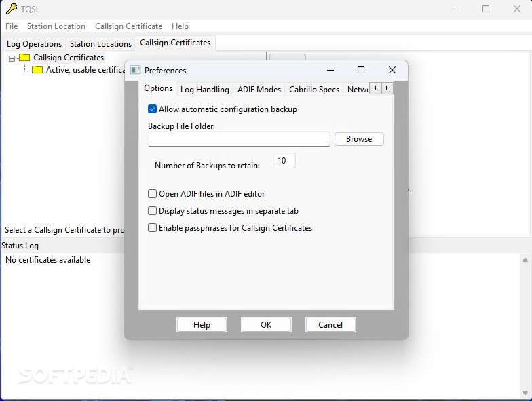Image resolution: width=532 pixels, height=401 pixels.
Task: Click the Callsign Certificates root folder icon
Action: click(x=24, y=58)
